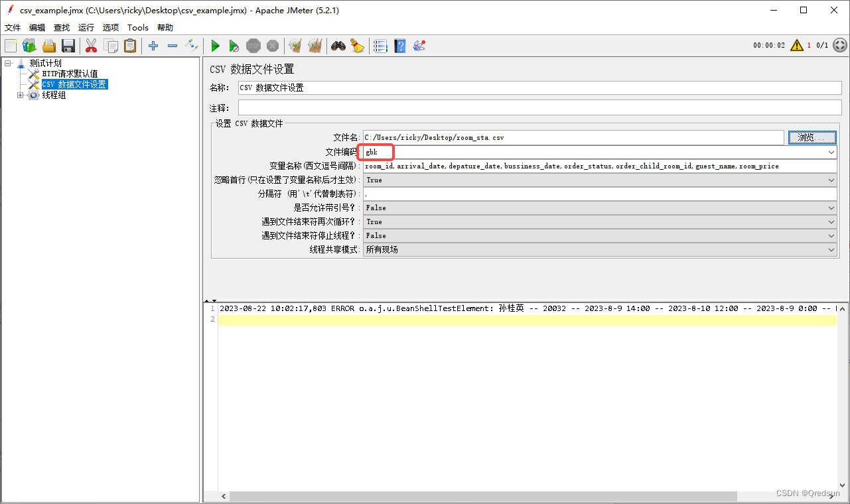Screen dimensions: 850x504
Task: Click log scrollbar right arrow
Action: [x=832, y=496]
